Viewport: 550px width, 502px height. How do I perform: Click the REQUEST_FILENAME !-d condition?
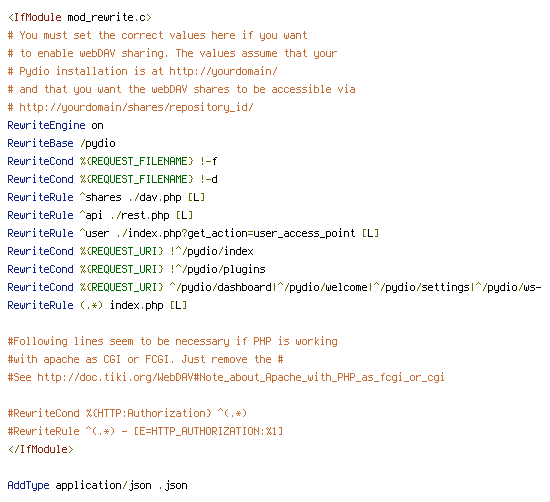112,179
